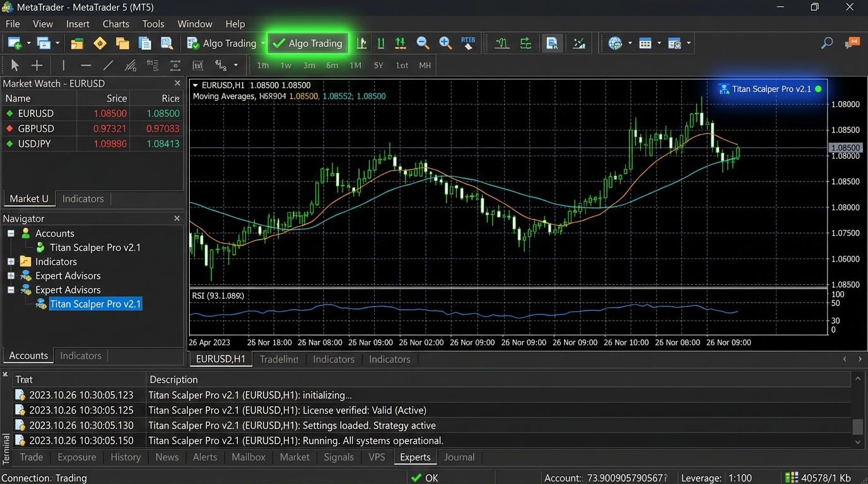
Task: Open the History terminal tab
Action: [126, 457]
